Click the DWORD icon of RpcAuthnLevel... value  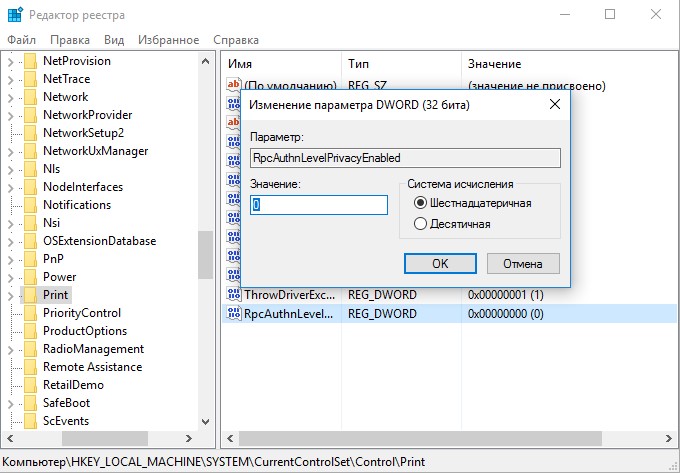[x=234, y=313]
